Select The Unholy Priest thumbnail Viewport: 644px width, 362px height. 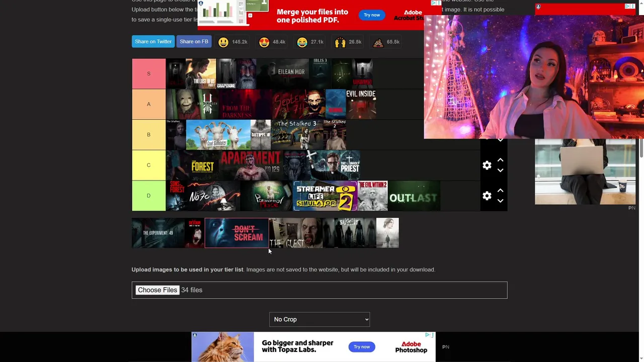[334, 165]
